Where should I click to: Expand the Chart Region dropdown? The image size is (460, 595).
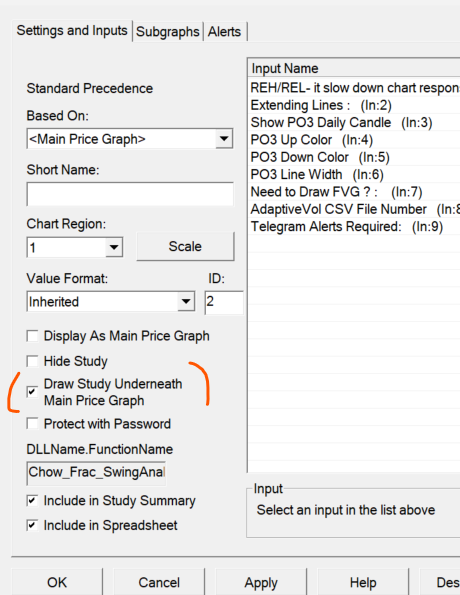pos(114,248)
